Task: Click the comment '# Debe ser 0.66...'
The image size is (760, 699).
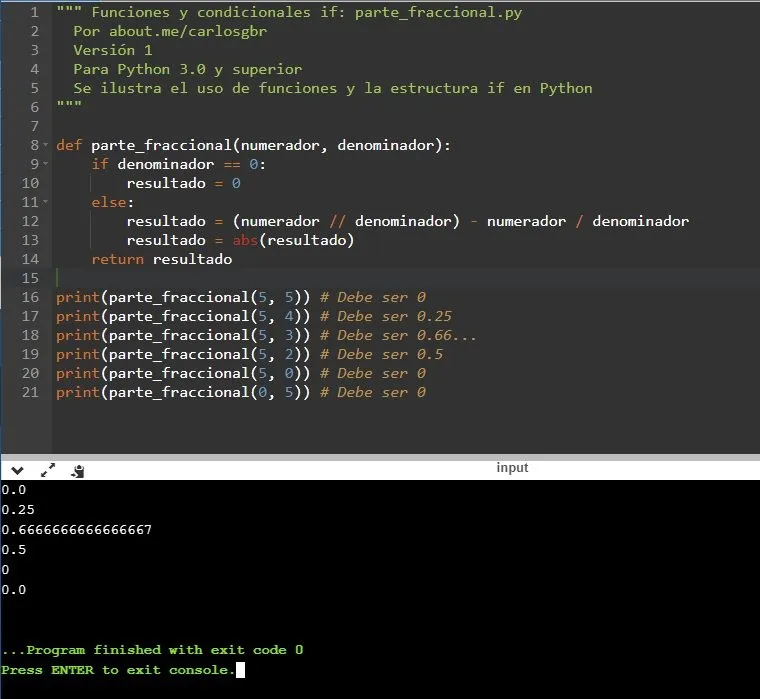Action: 398,335
